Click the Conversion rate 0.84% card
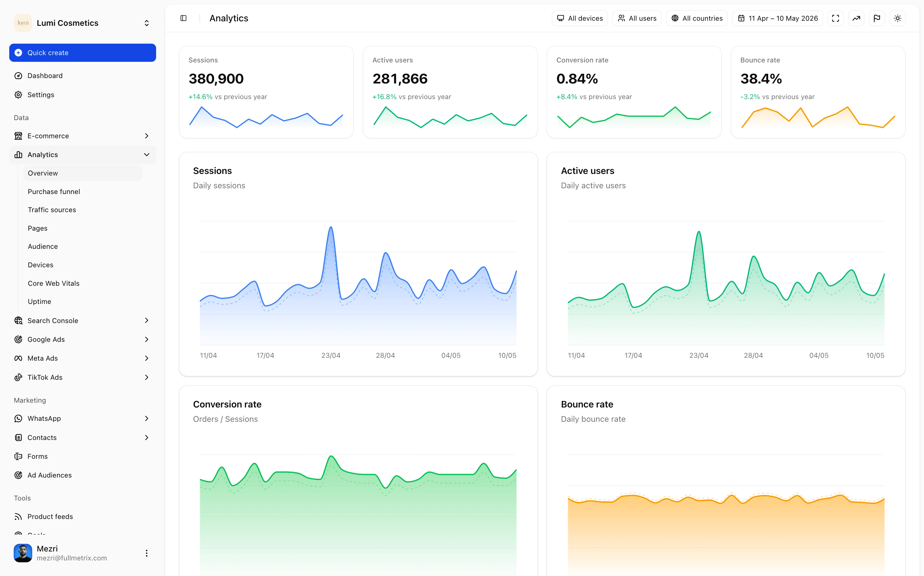The width and height of the screenshot is (924, 576). coord(634,92)
